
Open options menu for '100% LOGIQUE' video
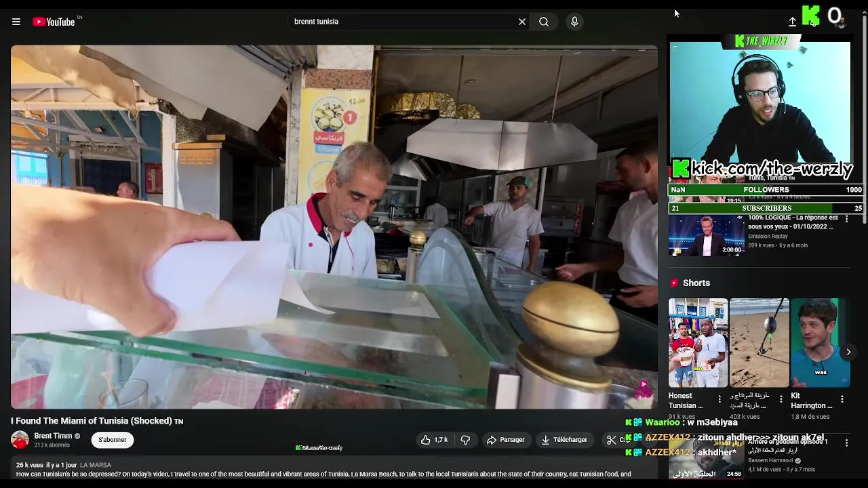[846, 218]
